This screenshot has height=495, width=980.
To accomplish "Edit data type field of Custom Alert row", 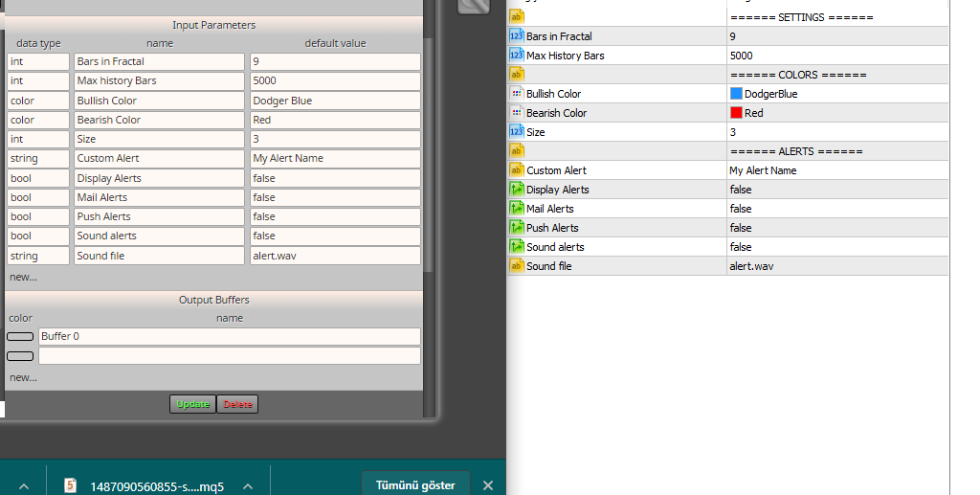I will tap(38, 158).
